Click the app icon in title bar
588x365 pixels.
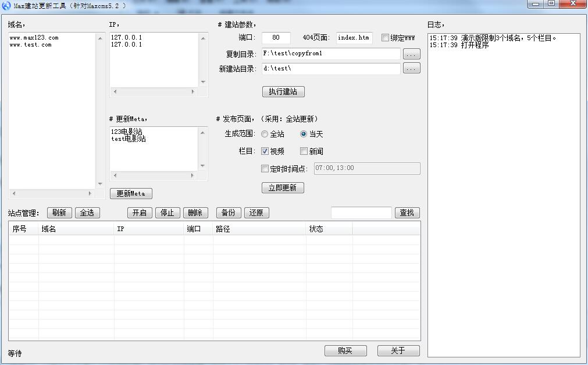click(6, 5)
